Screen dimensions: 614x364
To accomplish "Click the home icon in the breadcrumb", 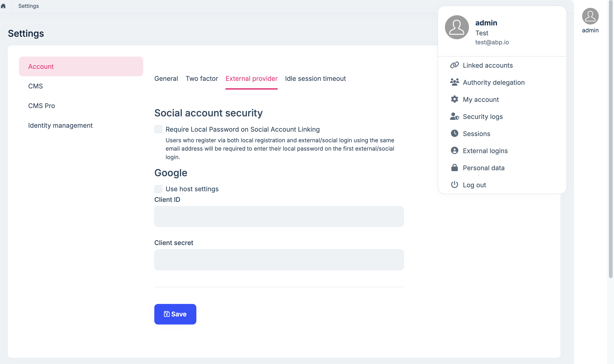I will (x=3, y=6).
